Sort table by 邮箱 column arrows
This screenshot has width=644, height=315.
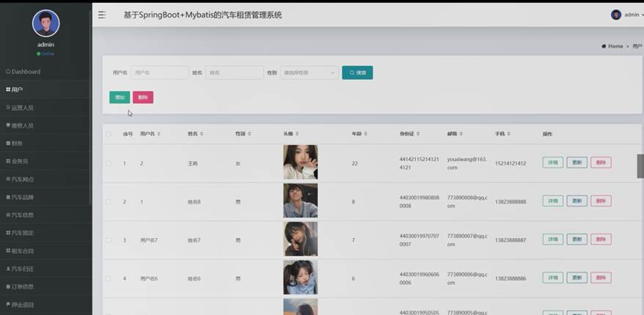coord(461,134)
